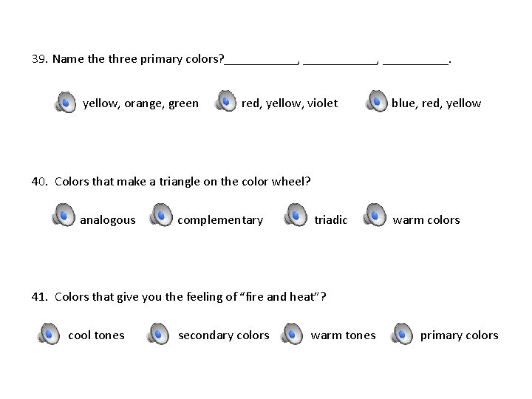Pick the "warm tones" answer text
This screenshot has width=532, height=399.
pos(343,335)
